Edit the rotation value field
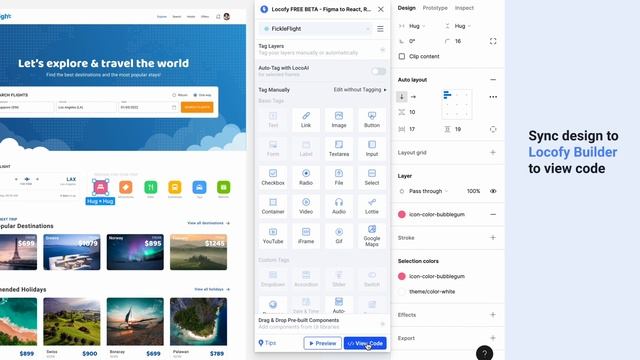The width and height of the screenshot is (640, 360). (x=412, y=41)
